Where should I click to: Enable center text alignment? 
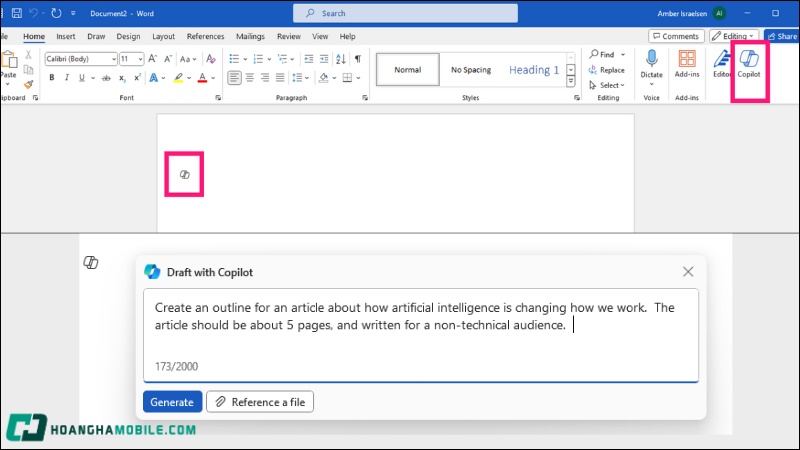pos(250,78)
